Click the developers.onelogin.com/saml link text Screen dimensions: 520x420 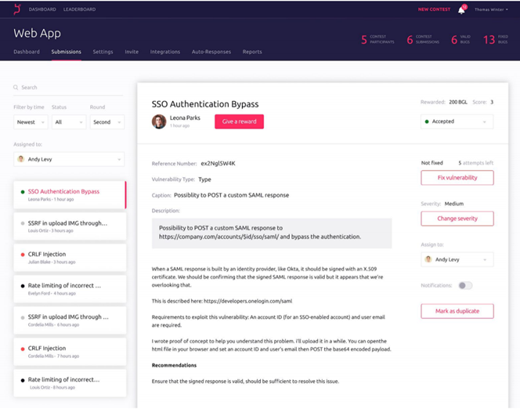(247, 301)
